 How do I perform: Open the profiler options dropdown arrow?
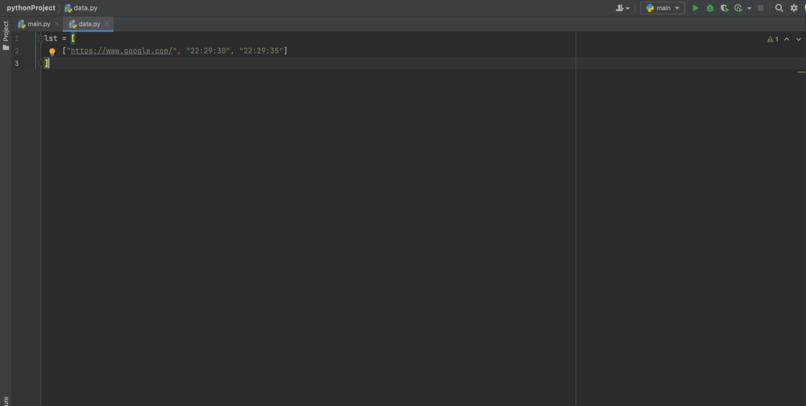749,8
